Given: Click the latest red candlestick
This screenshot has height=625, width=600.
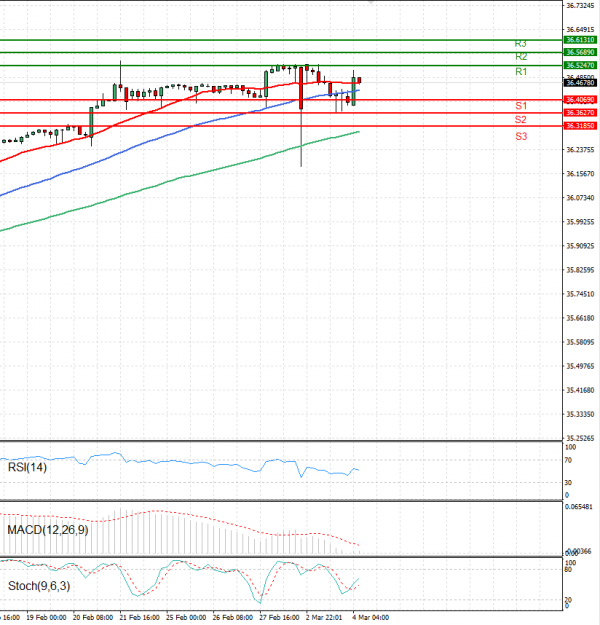Looking at the screenshot, I should (x=359, y=81).
